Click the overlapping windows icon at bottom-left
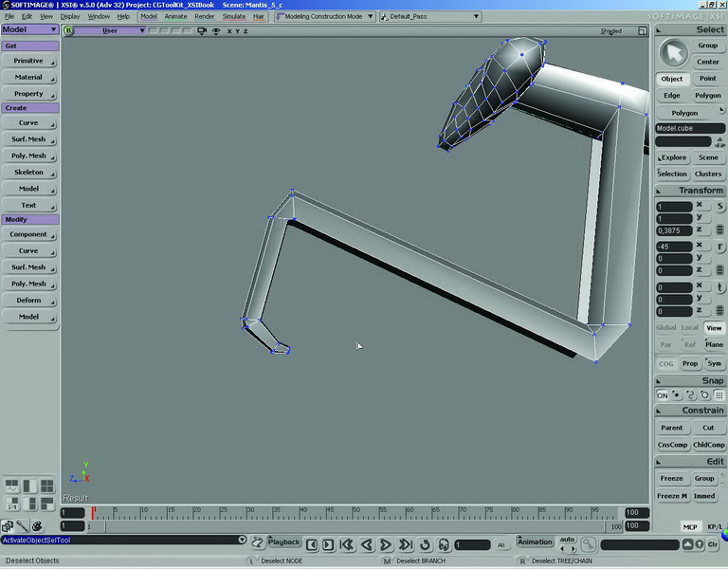Viewport: 728px width, 569px height. [x=7, y=525]
